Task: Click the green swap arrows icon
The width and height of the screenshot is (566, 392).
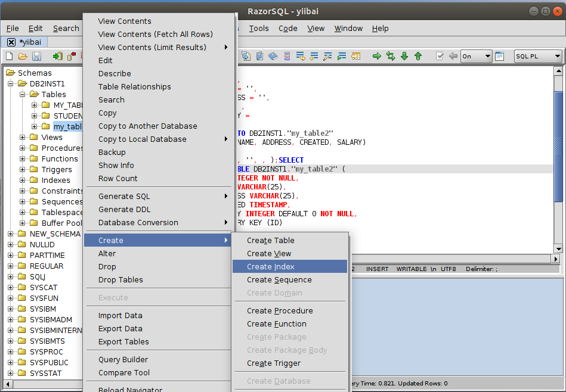Action: pos(391,56)
